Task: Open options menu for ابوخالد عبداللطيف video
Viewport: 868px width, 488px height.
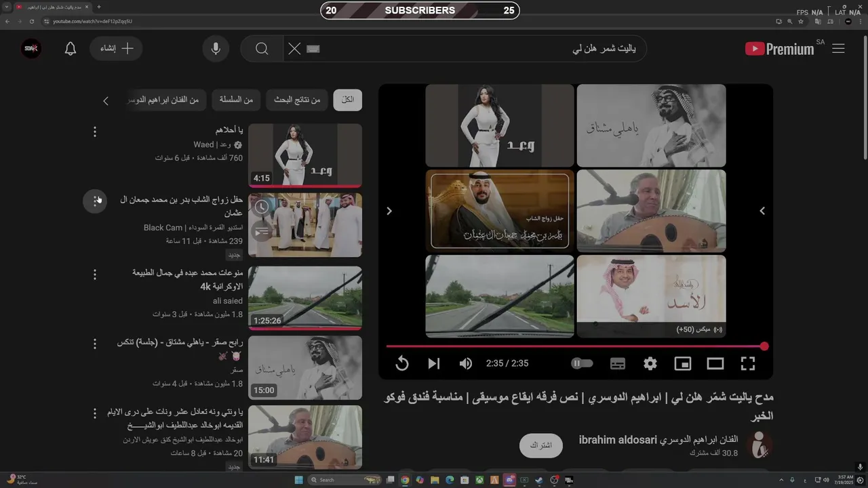Action: click(x=95, y=413)
